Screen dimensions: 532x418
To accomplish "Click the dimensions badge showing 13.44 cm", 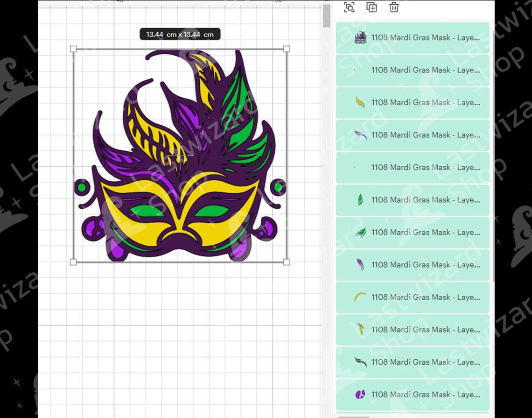I will pos(180,34).
